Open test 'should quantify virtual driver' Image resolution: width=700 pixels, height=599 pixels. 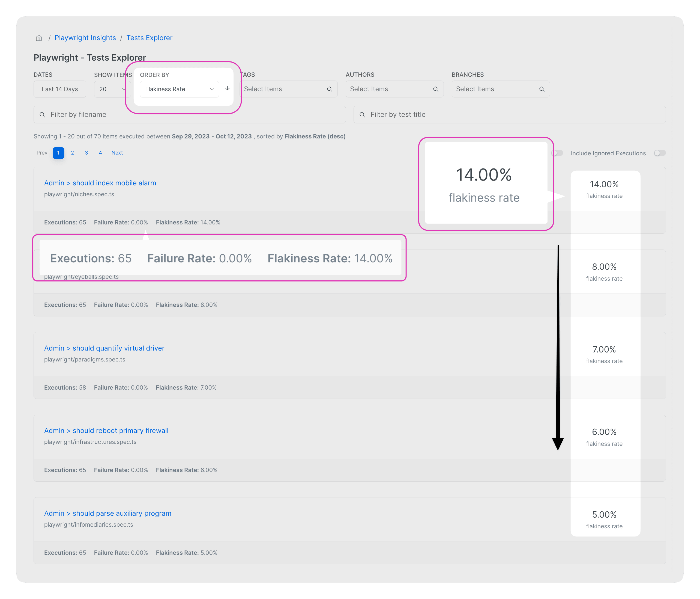(104, 348)
